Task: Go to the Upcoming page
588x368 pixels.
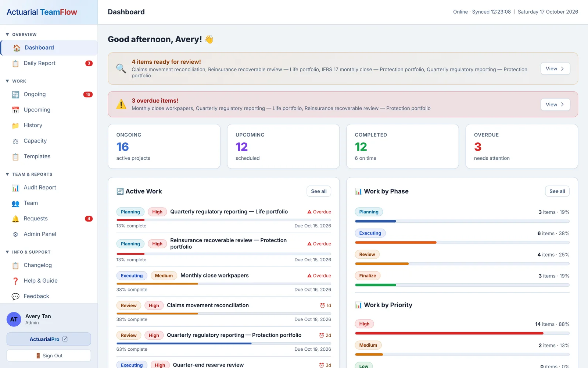Action: click(x=49, y=110)
